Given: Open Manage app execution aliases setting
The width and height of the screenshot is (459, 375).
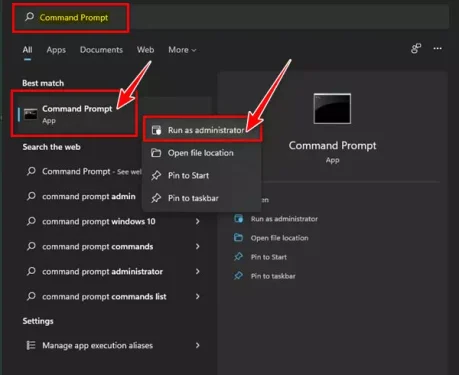Looking at the screenshot, I should tap(113, 345).
